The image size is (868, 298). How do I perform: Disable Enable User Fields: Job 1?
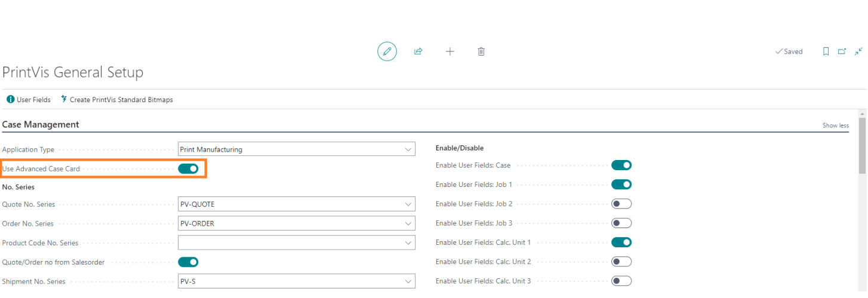click(x=621, y=185)
